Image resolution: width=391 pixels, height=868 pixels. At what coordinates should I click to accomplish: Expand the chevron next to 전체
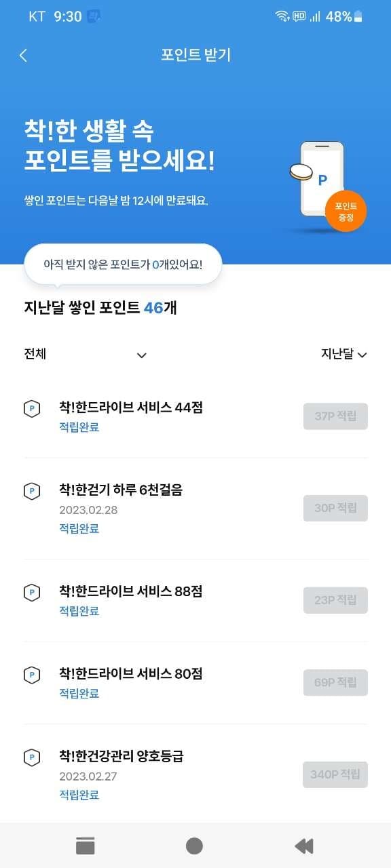[x=141, y=355]
